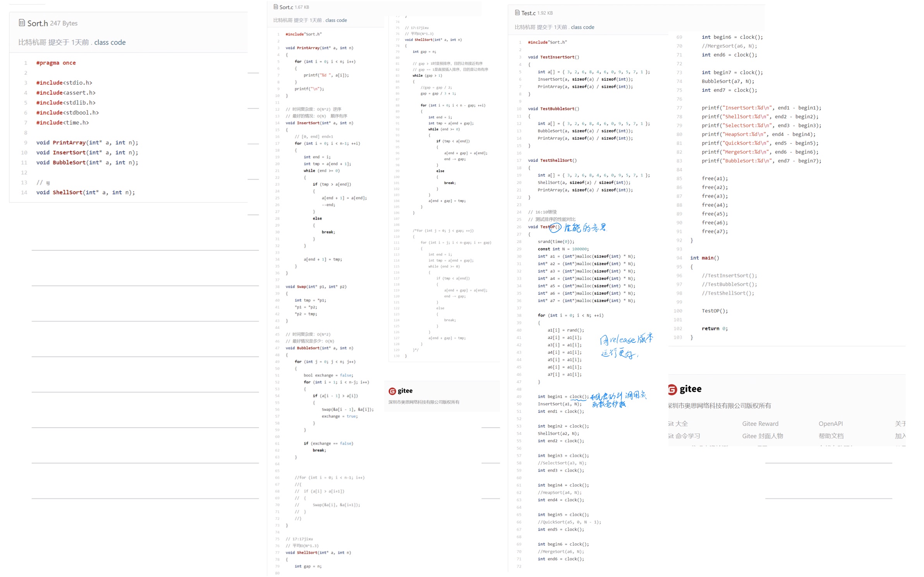The height and width of the screenshot is (577, 924).
Task: Click the file icon beside Test.c
Action: click(x=517, y=13)
